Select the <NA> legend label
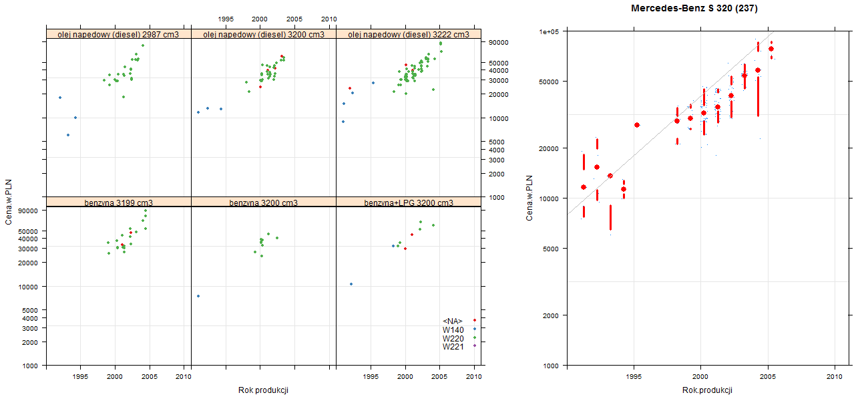 [x=453, y=321]
